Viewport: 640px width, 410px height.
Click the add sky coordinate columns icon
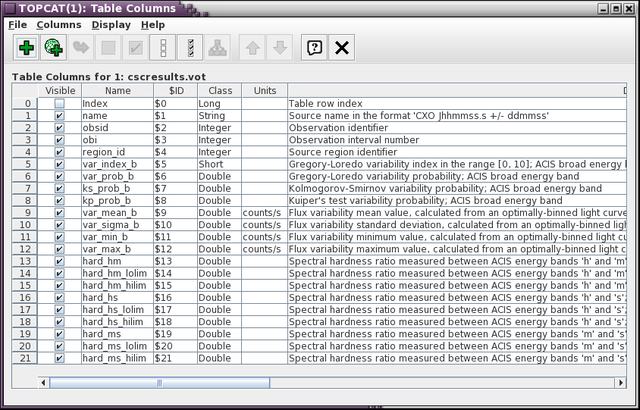[x=53, y=48]
